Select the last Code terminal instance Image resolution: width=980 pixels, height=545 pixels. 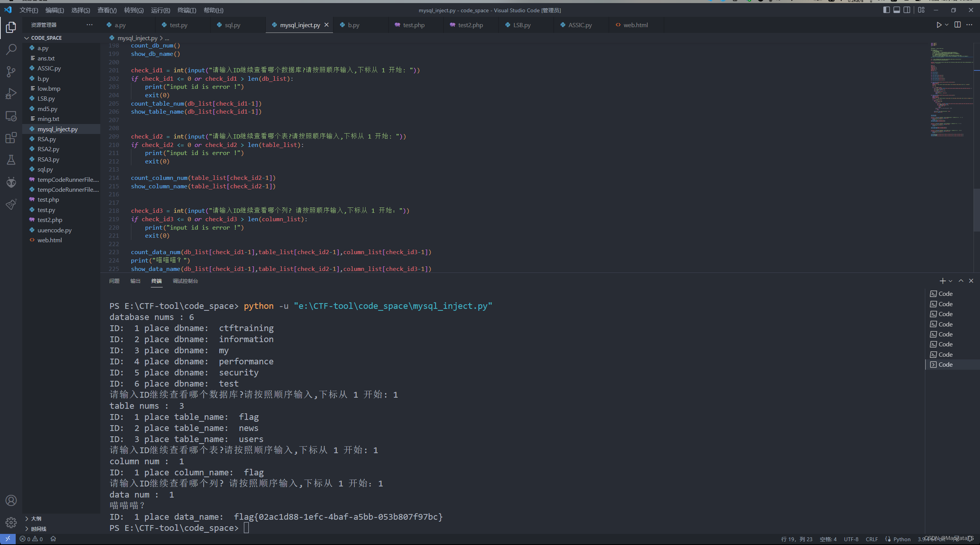[x=952, y=364]
